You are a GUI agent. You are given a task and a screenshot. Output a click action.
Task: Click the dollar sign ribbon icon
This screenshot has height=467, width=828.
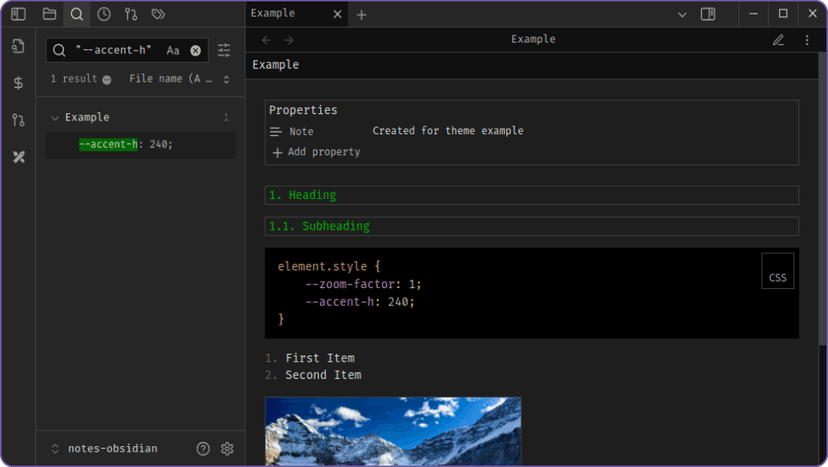[18, 83]
